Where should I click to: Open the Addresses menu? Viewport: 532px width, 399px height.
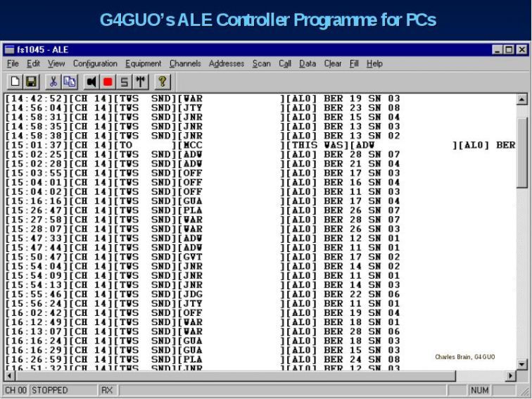coord(227,63)
